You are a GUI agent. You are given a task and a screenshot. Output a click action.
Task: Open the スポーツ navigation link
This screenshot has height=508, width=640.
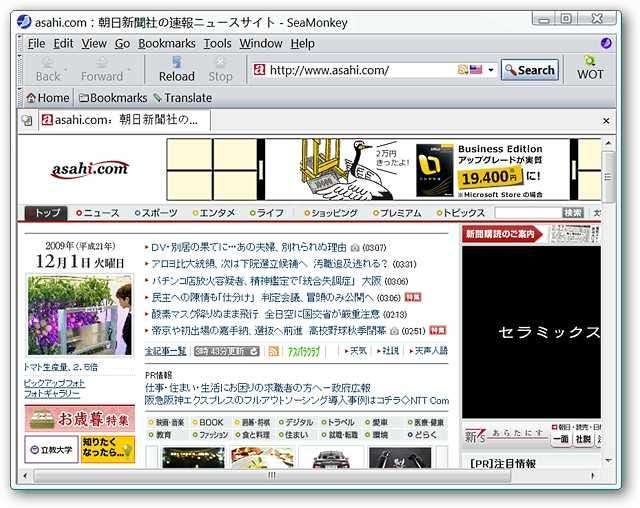pyautogui.click(x=158, y=213)
